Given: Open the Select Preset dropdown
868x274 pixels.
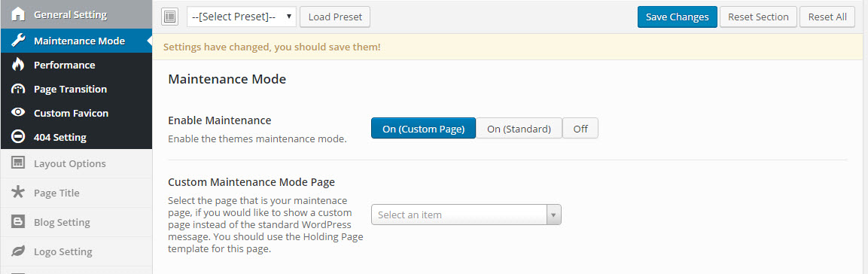Looking at the screenshot, I should [242, 17].
